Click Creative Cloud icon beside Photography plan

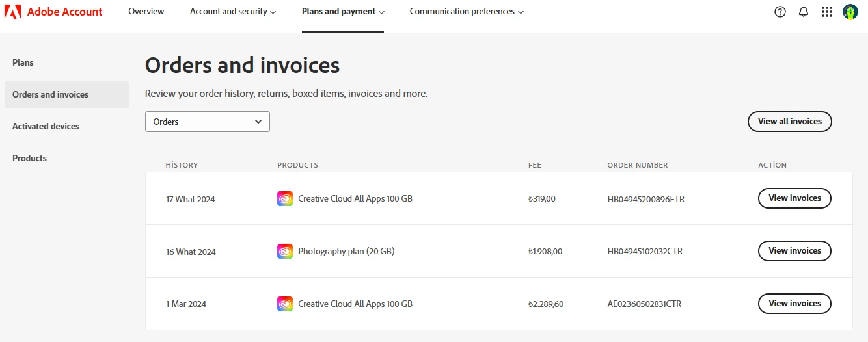285,252
